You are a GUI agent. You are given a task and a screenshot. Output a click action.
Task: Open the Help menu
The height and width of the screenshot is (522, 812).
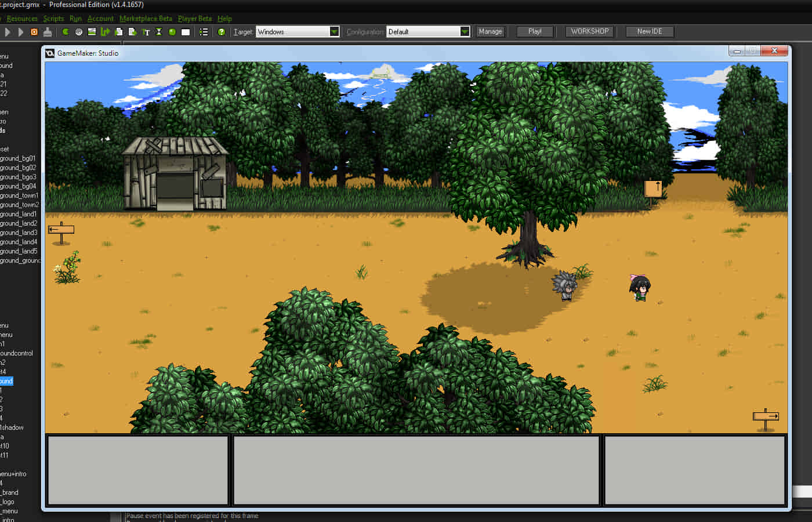coord(224,19)
